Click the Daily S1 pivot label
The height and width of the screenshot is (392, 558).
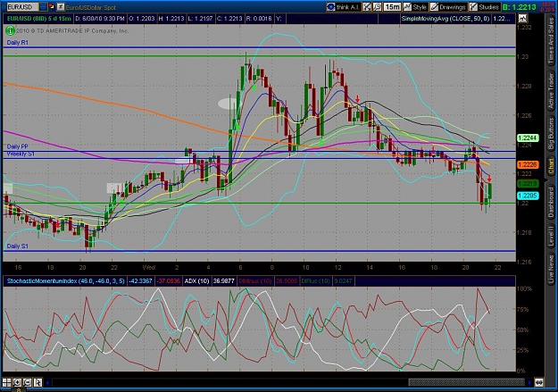[18, 246]
